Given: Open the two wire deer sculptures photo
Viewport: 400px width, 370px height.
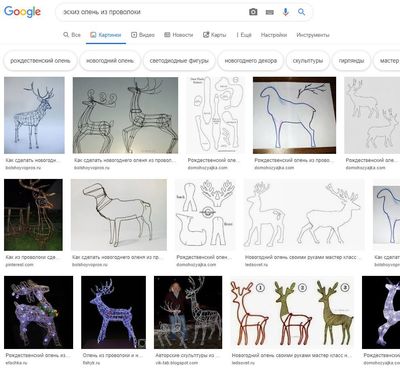Looking at the screenshot, I should point(125,115).
